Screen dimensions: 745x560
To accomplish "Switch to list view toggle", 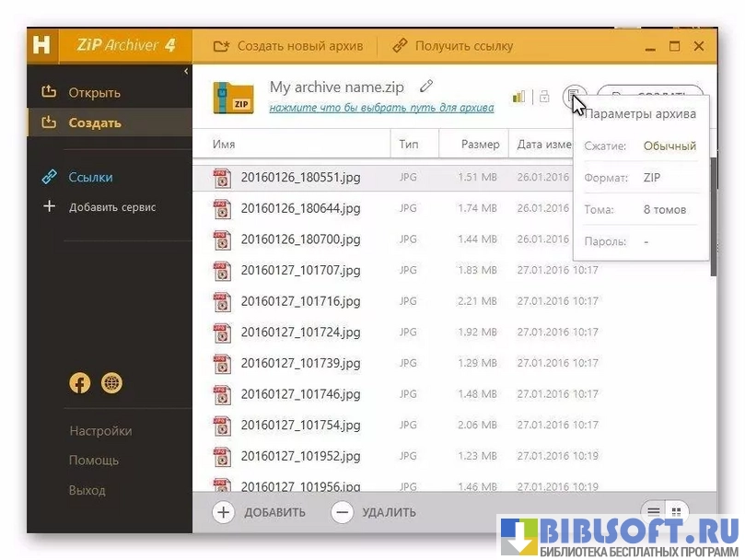I will pyautogui.click(x=654, y=511).
